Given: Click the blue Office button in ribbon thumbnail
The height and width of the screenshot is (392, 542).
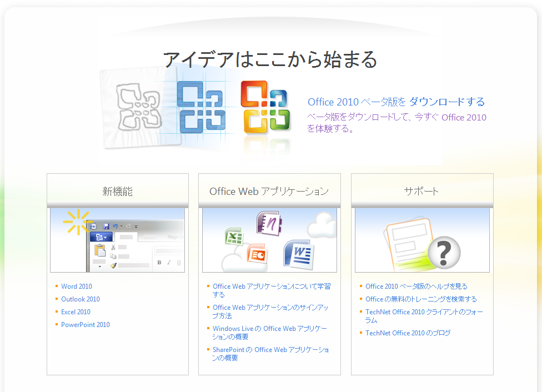Looking at the screenshot, I should point(101,237).
